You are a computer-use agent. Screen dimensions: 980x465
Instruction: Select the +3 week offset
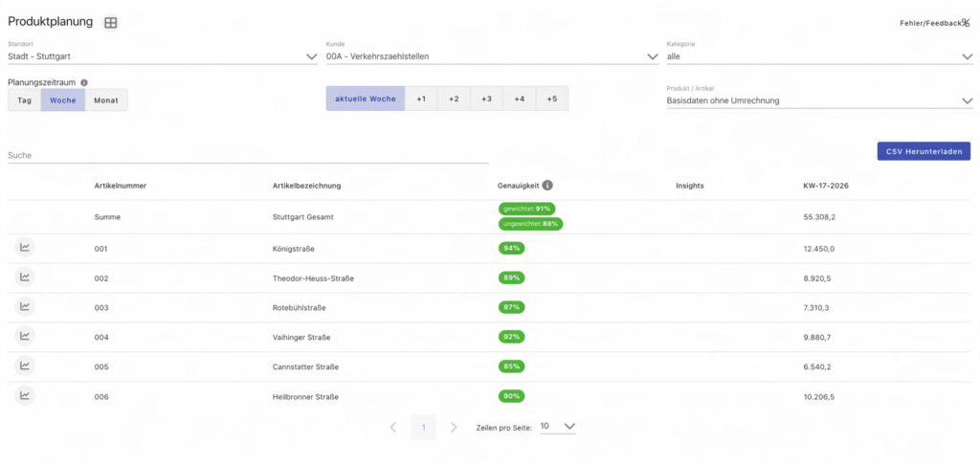pyautogui.click(x=486, y=99)
